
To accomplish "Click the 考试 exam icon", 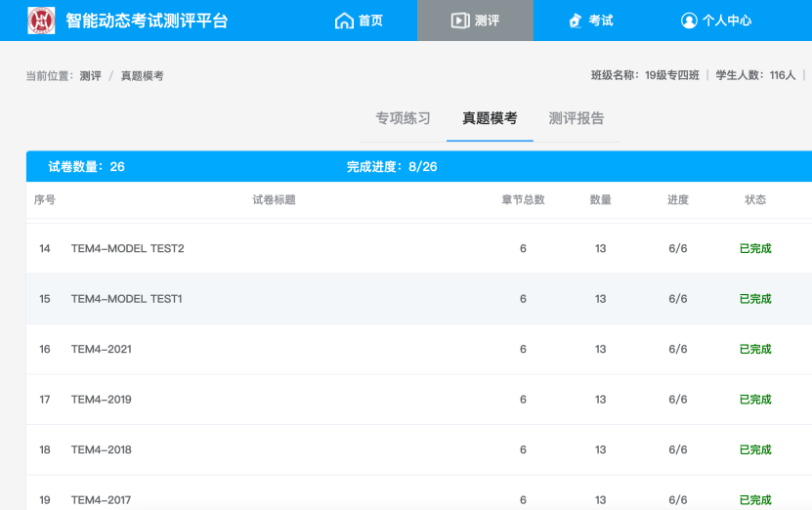I will tap(575, 21).
